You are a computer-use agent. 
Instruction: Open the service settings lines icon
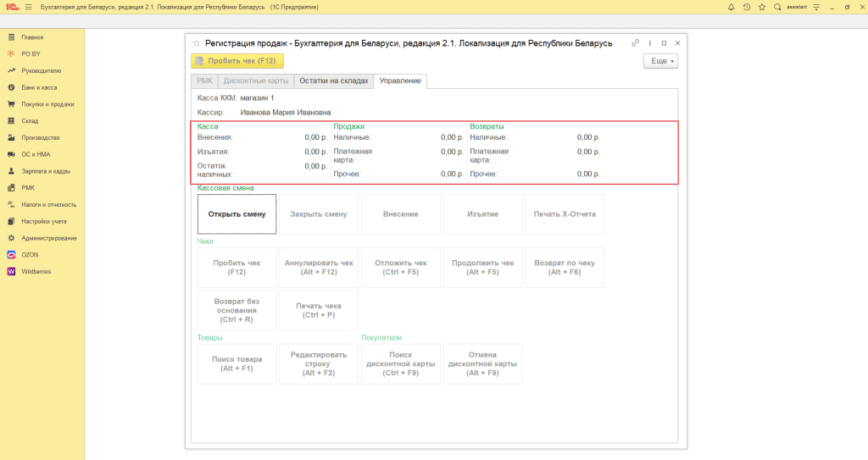816,7
